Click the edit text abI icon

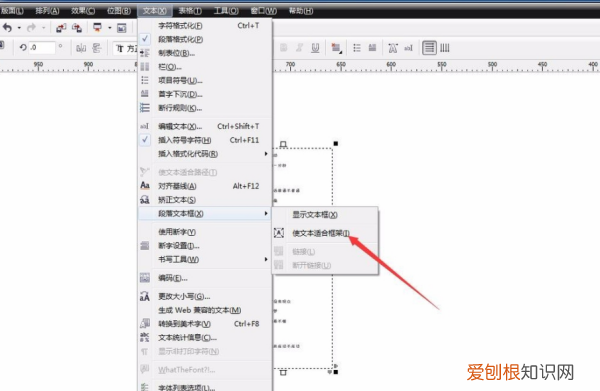pos(409,48)
